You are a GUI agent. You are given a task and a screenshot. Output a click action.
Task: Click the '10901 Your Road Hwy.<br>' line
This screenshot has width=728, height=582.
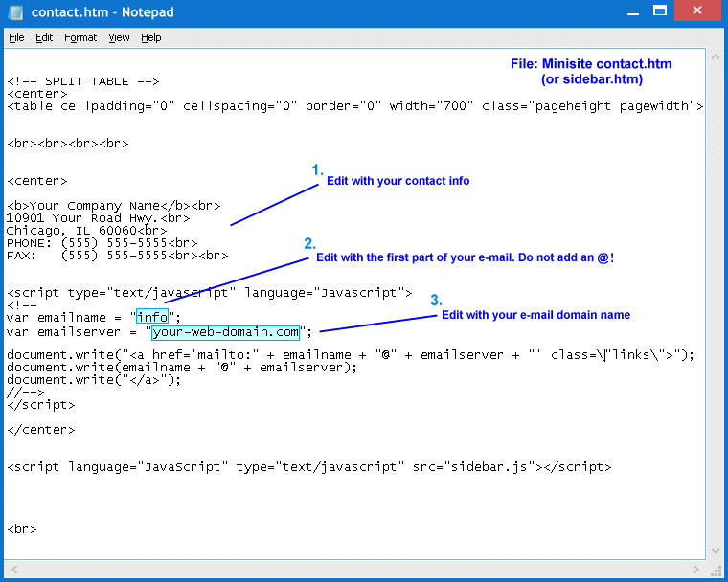[99, 218]
